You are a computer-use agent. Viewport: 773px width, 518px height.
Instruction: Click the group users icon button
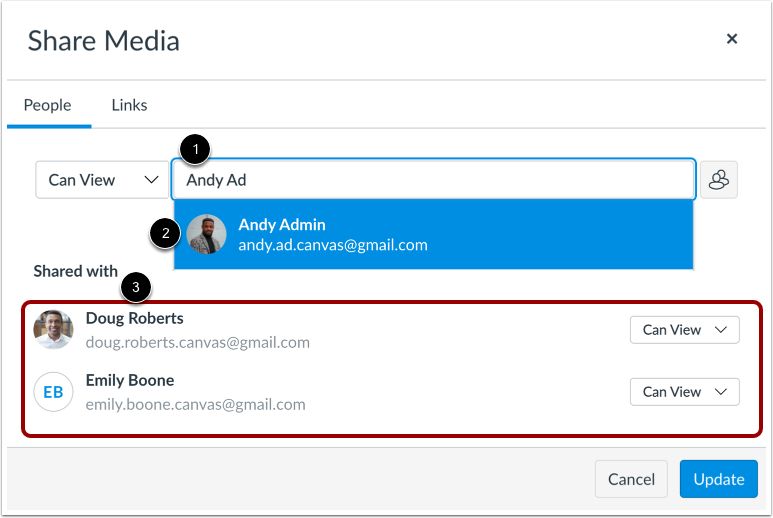point(718,180)
